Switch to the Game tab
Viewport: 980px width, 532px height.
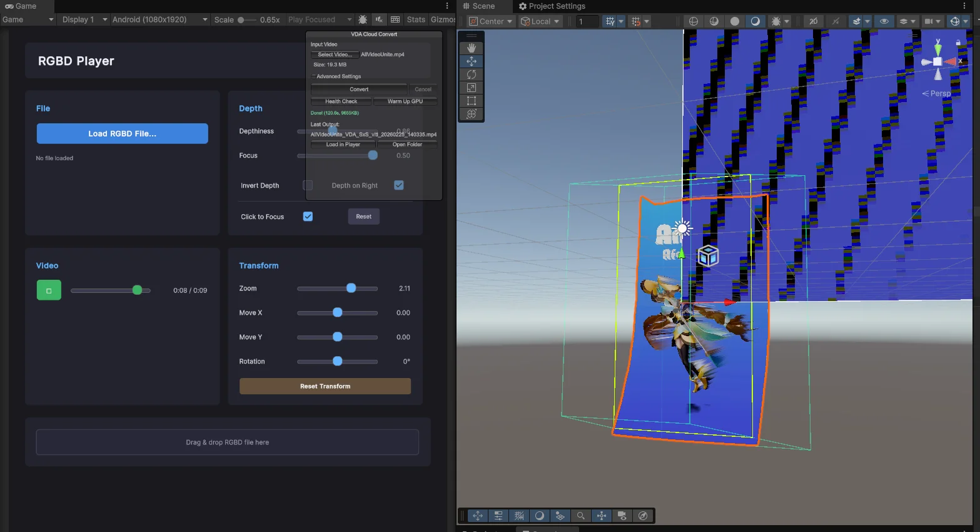pyautogui.click(x=21, y=6)
